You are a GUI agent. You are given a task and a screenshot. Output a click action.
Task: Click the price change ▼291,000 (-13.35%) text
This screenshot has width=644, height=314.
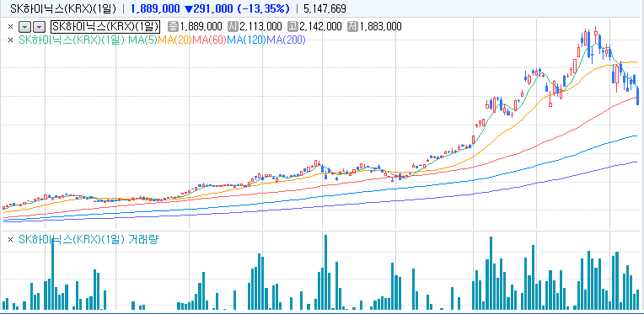click(238, 8)
